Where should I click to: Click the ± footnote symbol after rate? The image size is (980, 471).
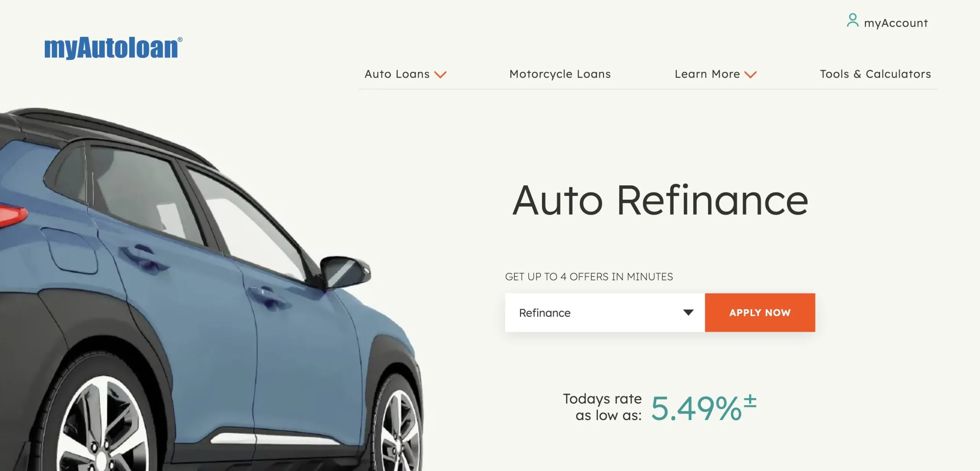750,401
